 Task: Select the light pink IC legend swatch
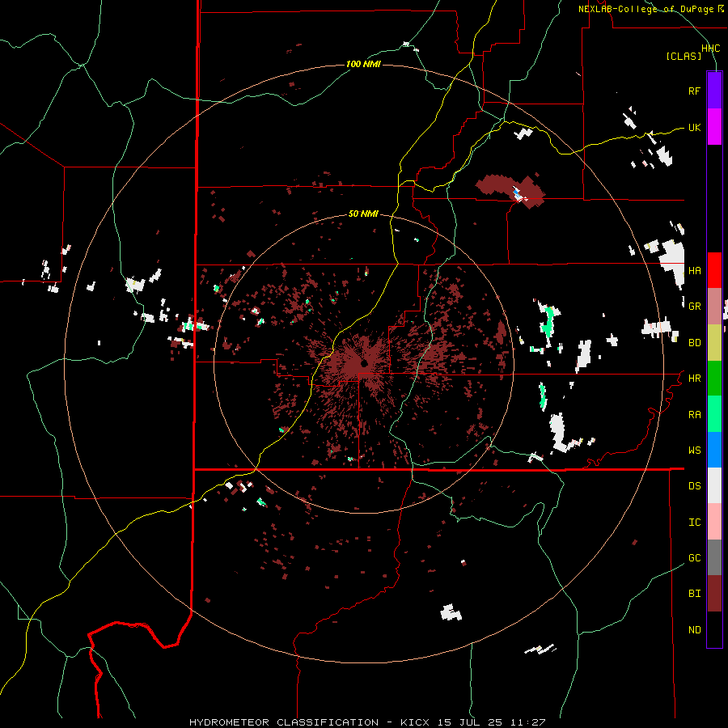(x=714, y=522)
